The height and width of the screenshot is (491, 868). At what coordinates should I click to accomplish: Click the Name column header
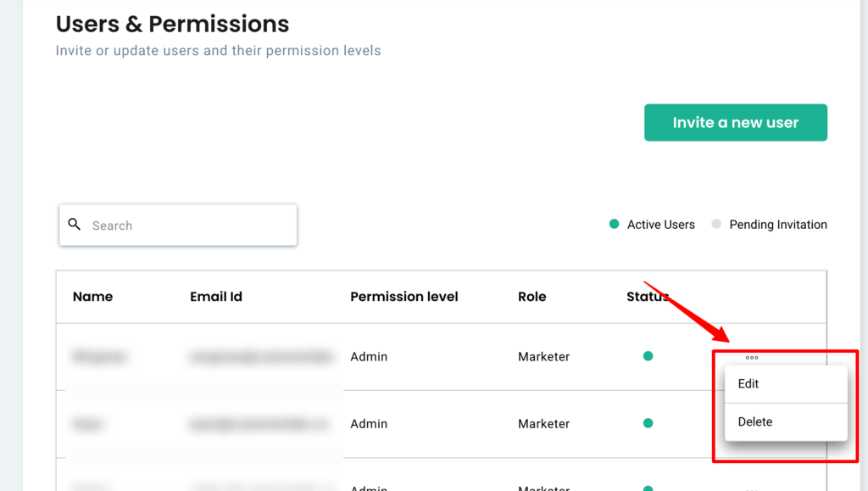[92, 297]
